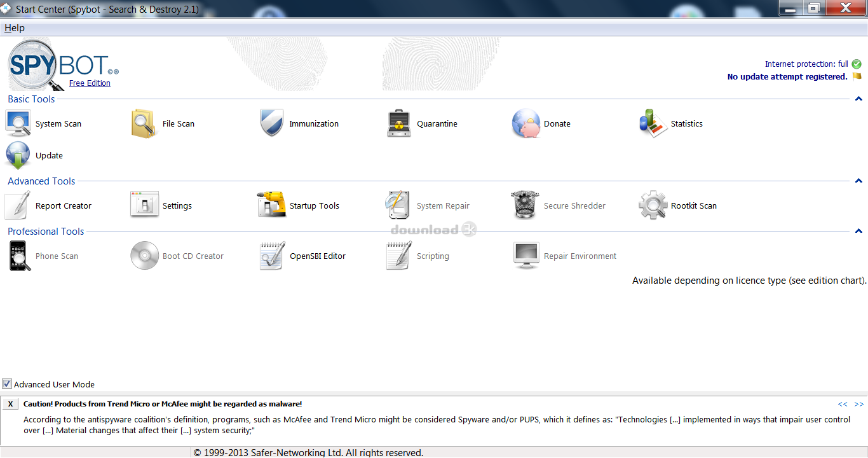Open Report Creator pen icon
Viewport: 868px width, 458px height.
coord(18,205)
